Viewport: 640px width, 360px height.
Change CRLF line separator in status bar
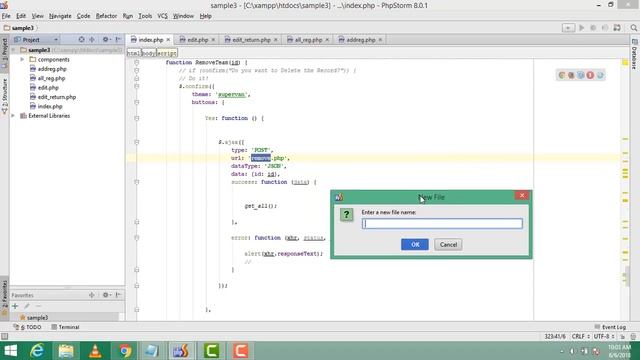[x=580, y=336]
